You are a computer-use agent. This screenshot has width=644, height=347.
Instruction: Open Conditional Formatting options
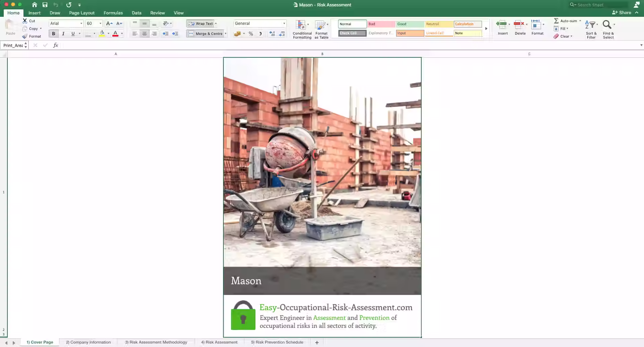click(x=302, y=30)
